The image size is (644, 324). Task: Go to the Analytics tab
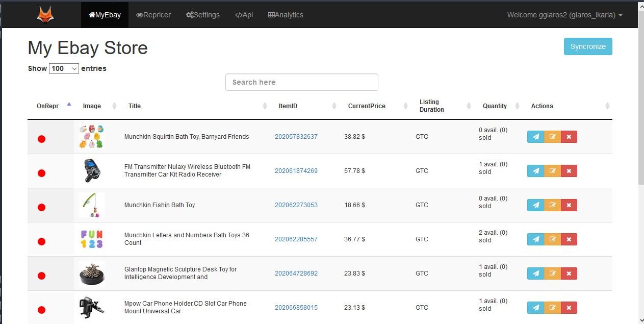pos(286,15)
